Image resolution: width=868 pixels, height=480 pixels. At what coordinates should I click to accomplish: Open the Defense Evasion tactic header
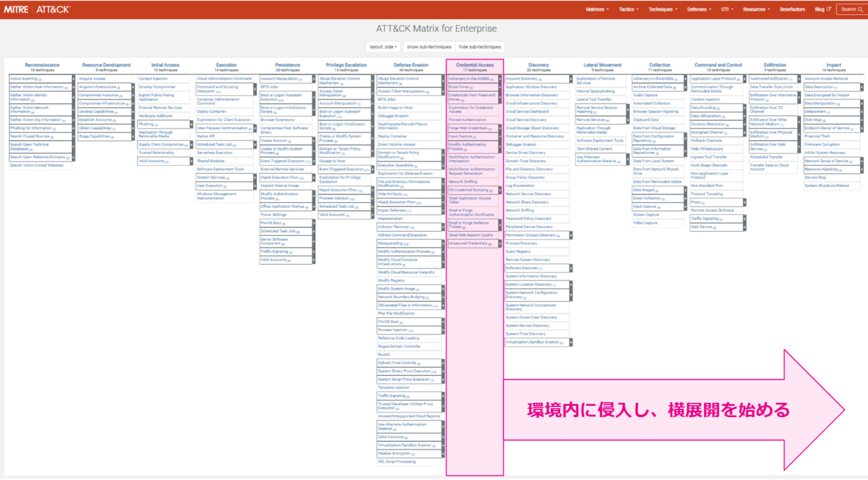pyautogui.click(x=411, y=65)
